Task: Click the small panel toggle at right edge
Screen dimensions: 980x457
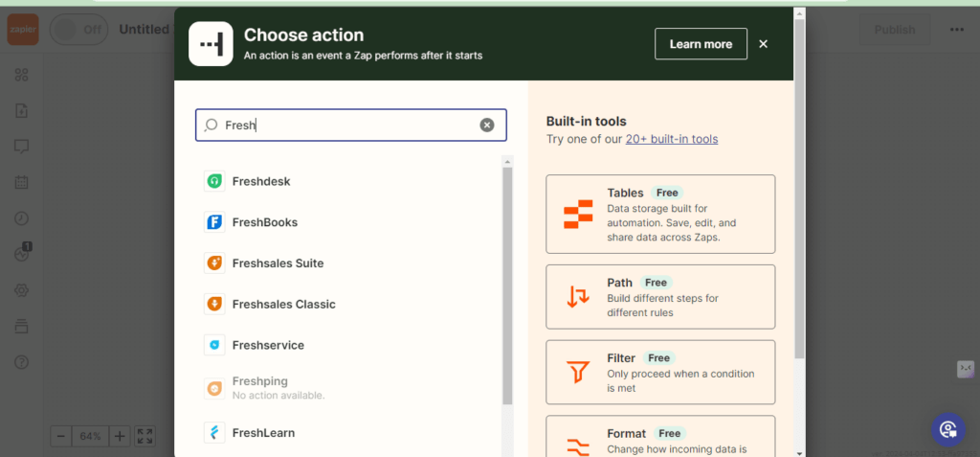Action: coord(966,370)
